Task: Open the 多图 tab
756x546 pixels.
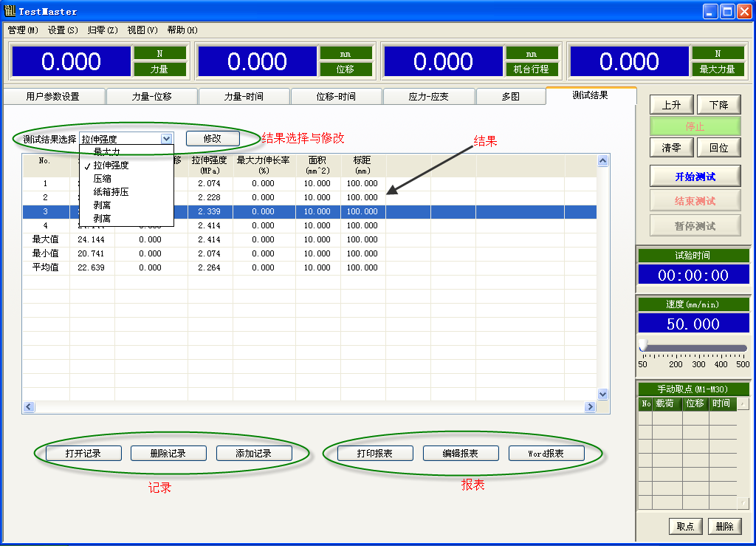Action: tap(510, 97)
